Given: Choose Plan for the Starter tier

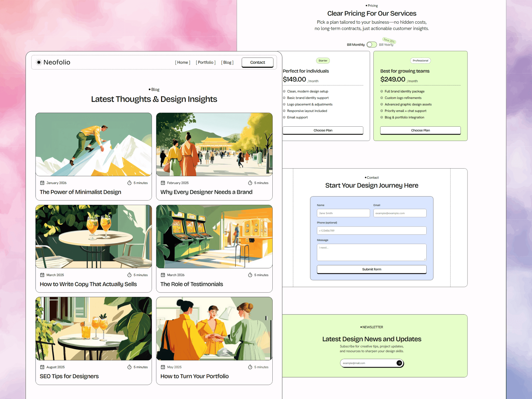Looking at the screenshot, I should pos(323,130).
